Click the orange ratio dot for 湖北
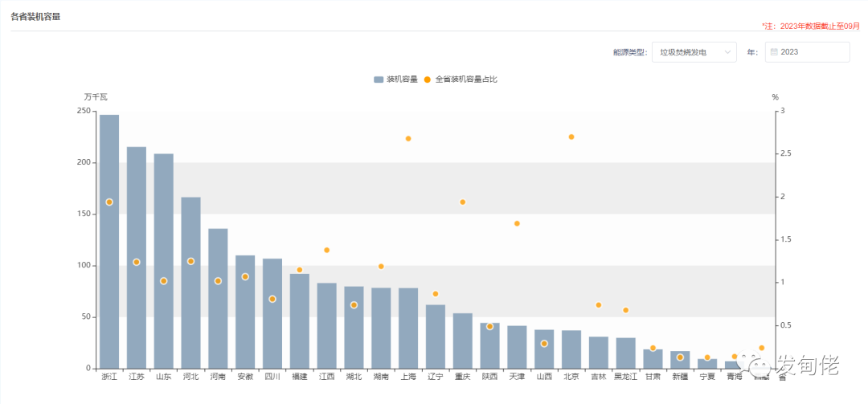868x404 pixels. point(354,305)
